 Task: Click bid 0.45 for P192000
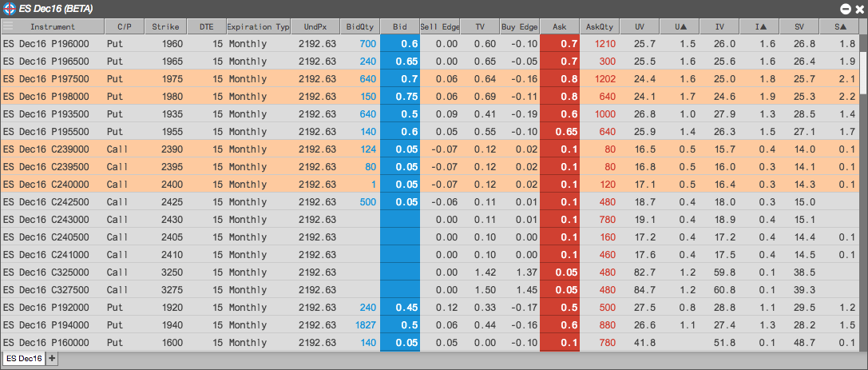point(400,309)
